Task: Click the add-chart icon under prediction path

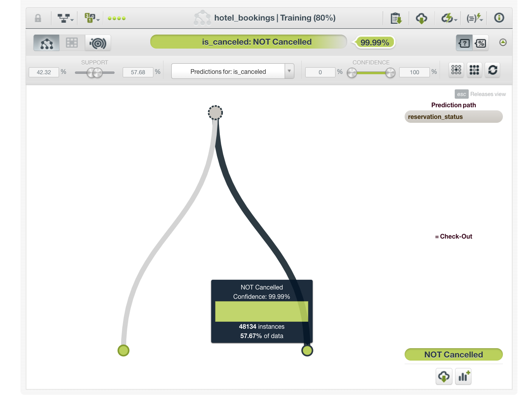Action: click(x=463, y=377)
